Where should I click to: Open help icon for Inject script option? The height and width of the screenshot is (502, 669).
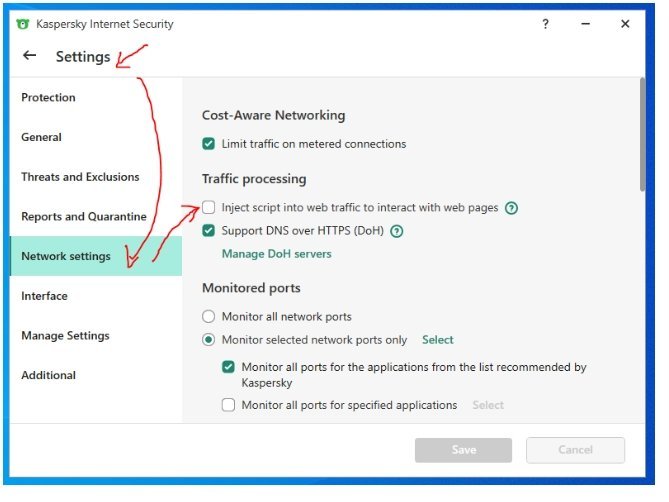[511, 208]
